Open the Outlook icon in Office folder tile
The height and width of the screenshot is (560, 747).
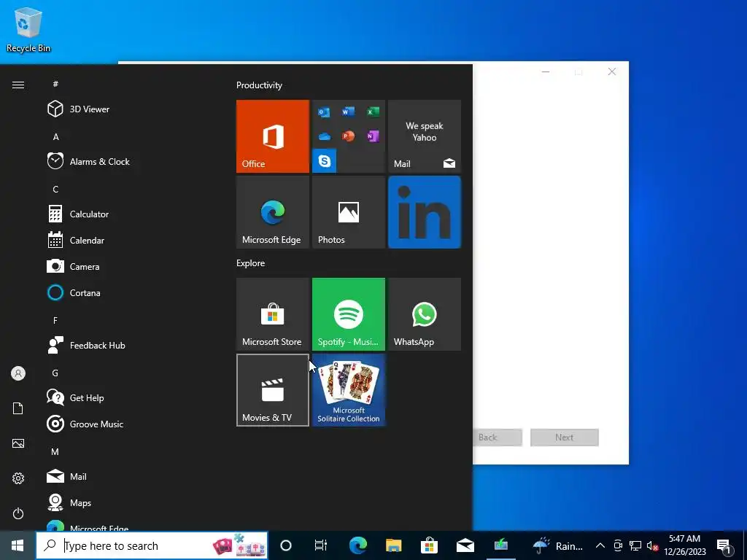324,112
